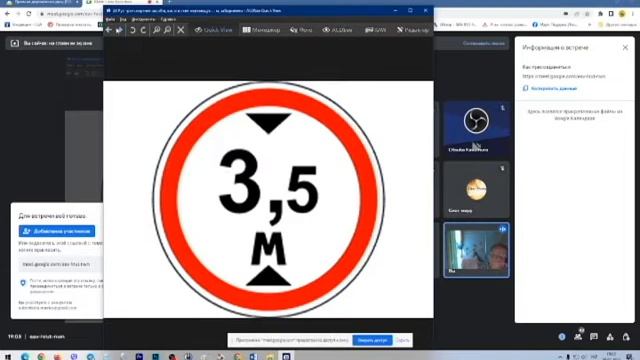The height and width of the screenshot is (360, 640).
Task: Select your own webcam tile
Action: (x=476, y=250)
